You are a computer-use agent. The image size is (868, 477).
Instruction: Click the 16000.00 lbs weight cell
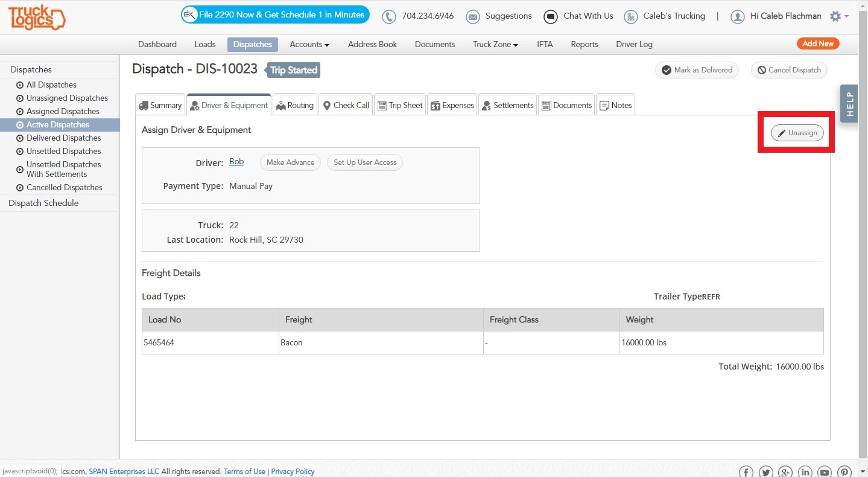(x=721, y=342)
